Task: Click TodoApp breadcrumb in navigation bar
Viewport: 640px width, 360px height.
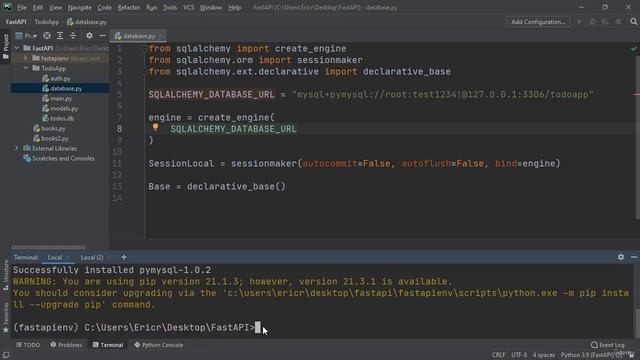Action: (47, 22)
